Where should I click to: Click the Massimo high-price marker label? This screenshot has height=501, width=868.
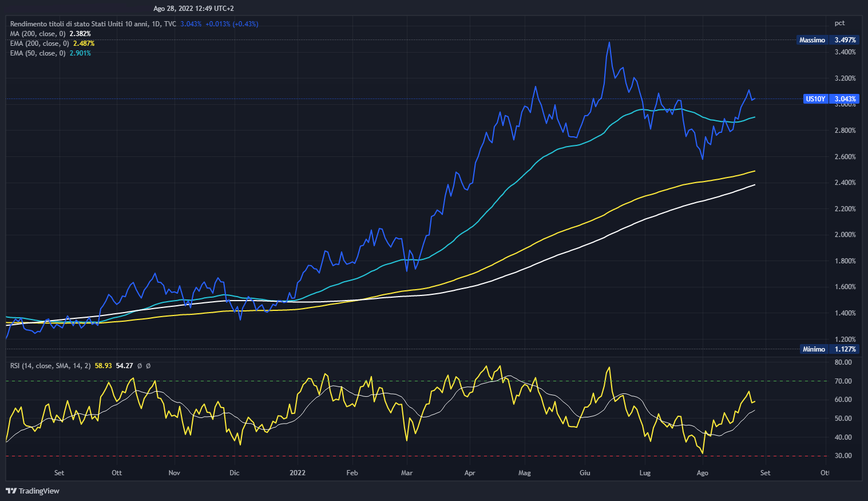tap(812, 40)
